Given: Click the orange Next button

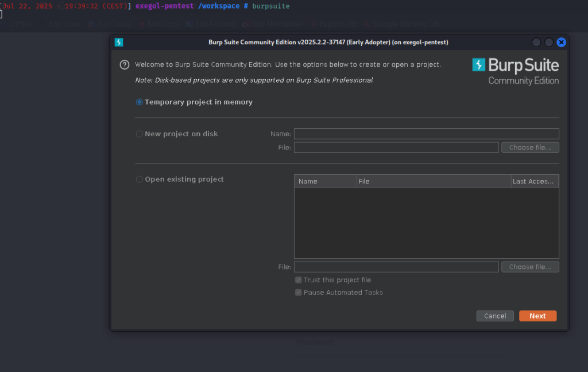Looking at the screenshot, I should pyautogui.click(x=537, y=316).
